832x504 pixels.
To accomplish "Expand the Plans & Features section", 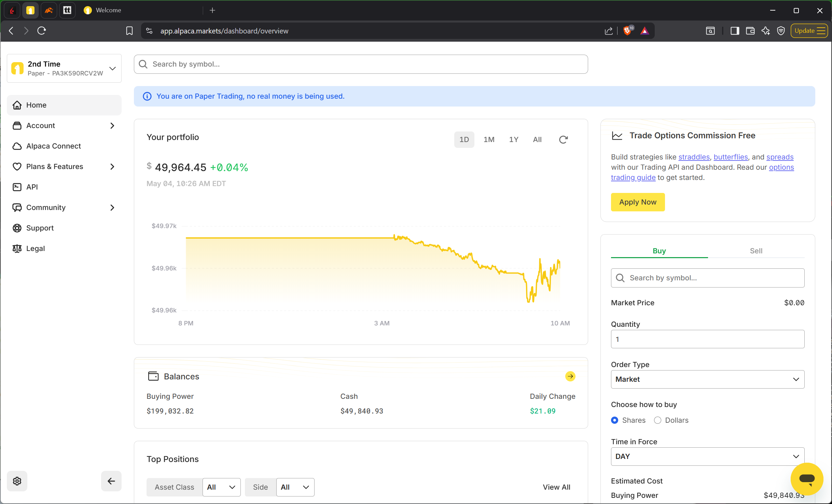I will coord(64,167).
